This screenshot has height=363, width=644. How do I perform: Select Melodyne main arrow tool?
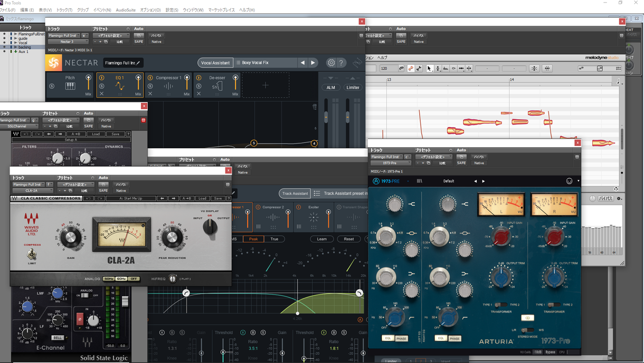coord(429,69)
